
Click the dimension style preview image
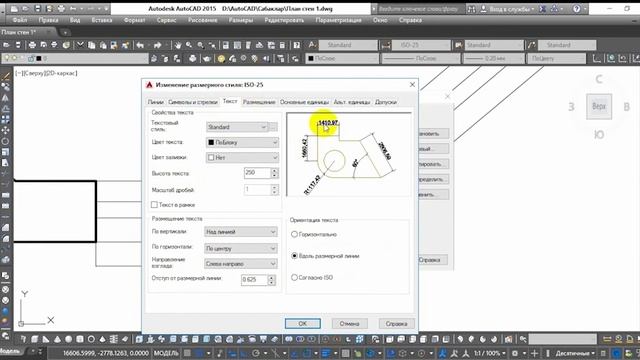tap(349, 155)
